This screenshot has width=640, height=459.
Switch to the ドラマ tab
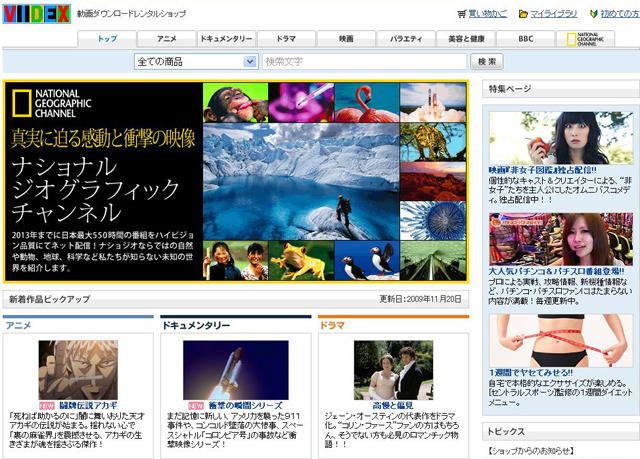tap(286, 39)
